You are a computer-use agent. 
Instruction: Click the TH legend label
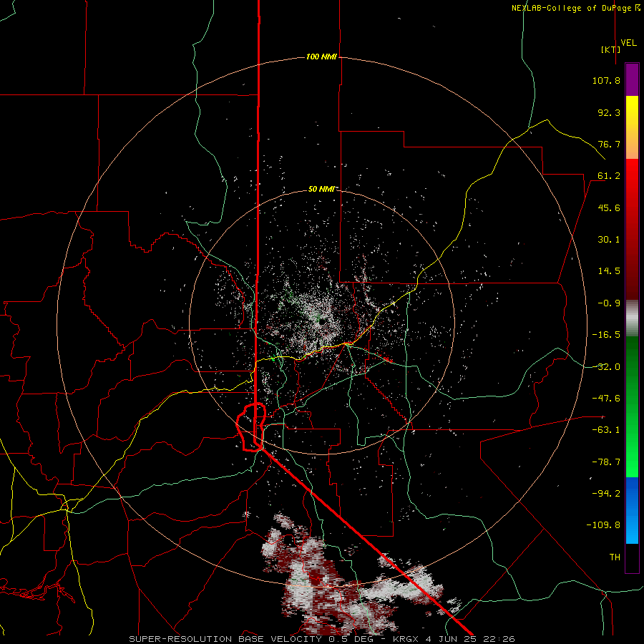click(615, 557)
